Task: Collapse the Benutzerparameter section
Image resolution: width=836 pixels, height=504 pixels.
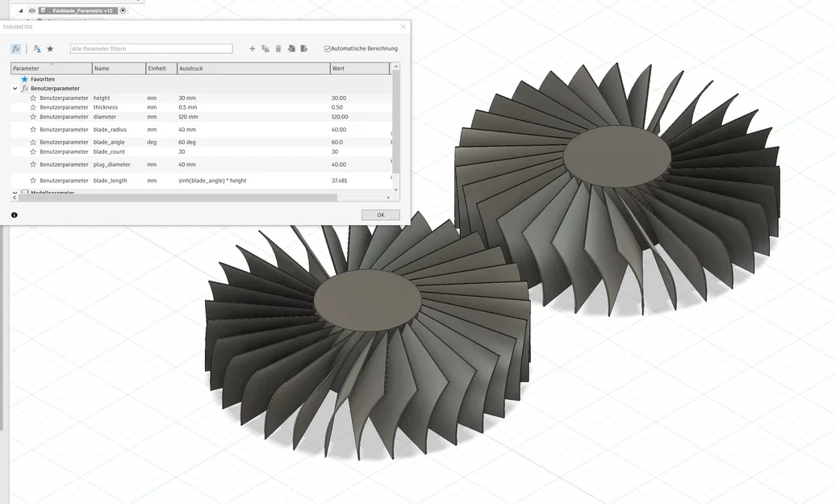Action: click(15, 88)
